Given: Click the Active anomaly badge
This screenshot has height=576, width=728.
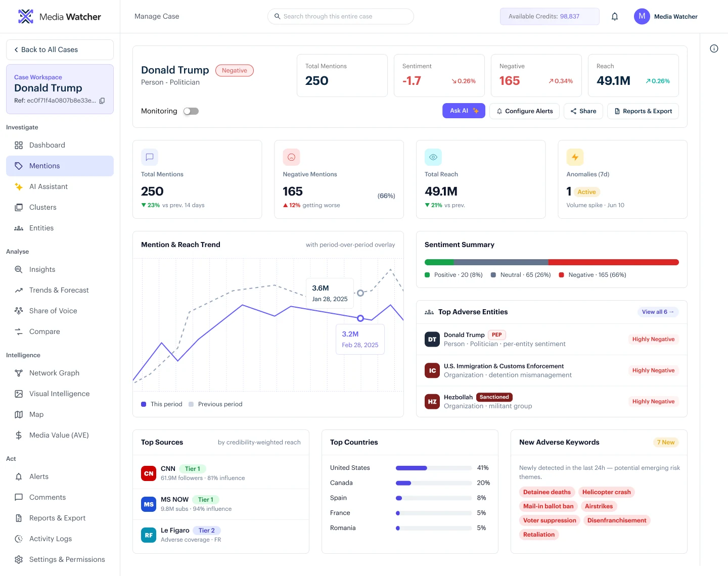Looking at the screenshot, I should [x=587, y=192].
